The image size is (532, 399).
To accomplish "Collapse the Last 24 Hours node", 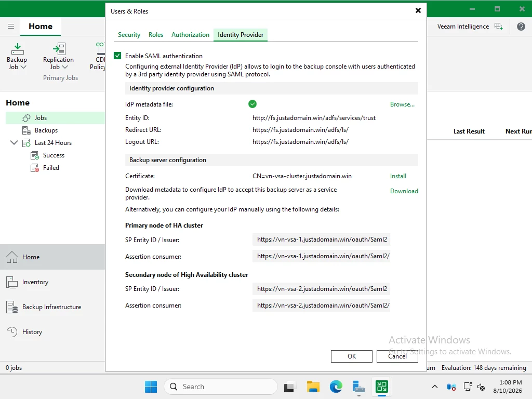I will (x=14, y=142).
